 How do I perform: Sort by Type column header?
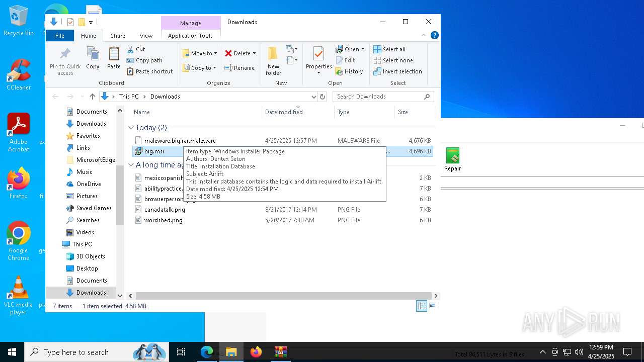pos(364,112)
